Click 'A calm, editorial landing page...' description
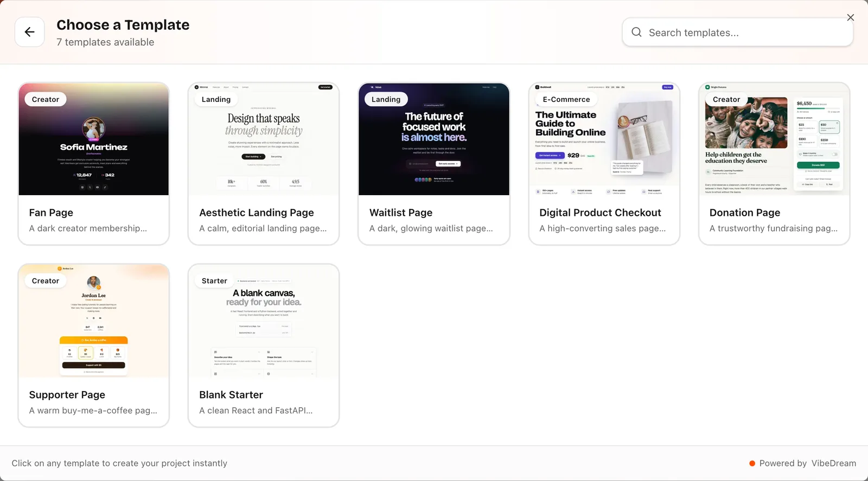This screenshot has width=868, height=481. point(263,228)
